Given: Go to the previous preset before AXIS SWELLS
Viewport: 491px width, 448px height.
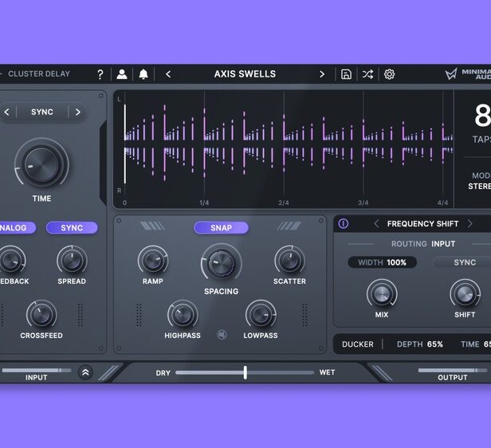Looking at the screenshot, I should click(168, 74).
